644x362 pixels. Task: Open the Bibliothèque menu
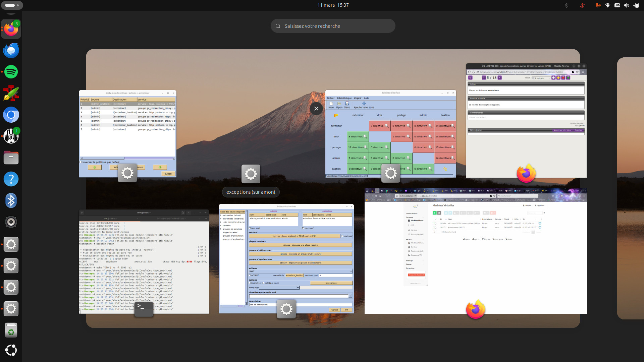coord(344,98)
